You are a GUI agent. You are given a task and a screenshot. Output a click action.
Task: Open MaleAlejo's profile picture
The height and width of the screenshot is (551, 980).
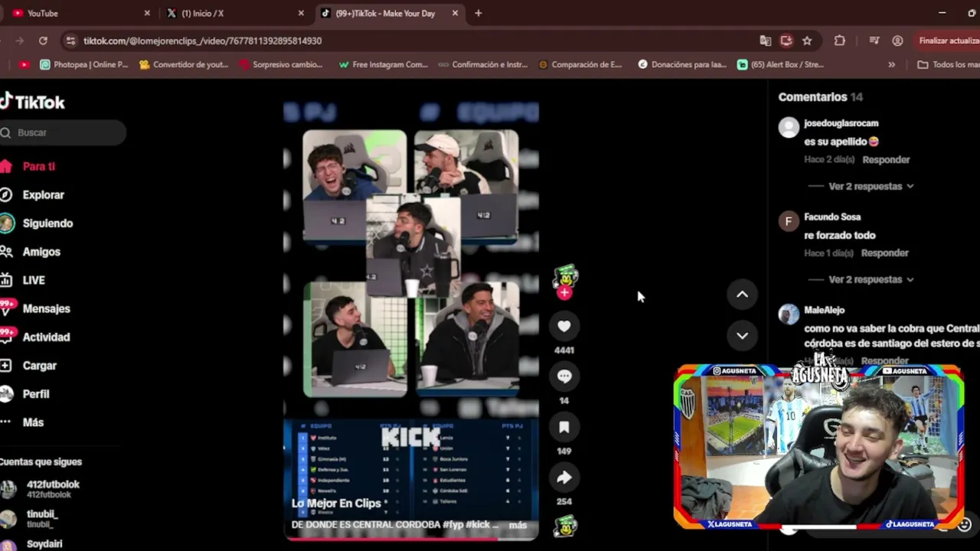click(x=789, y=315)
